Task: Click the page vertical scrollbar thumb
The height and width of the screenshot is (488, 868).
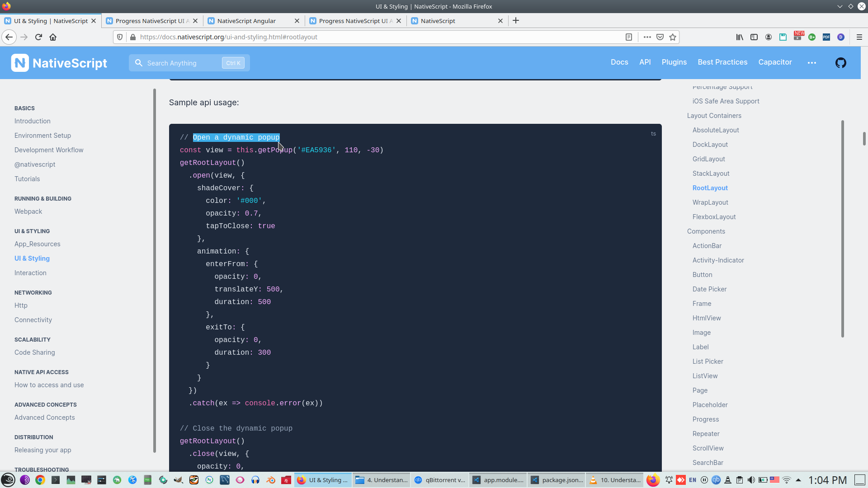Action: [864, 139]
